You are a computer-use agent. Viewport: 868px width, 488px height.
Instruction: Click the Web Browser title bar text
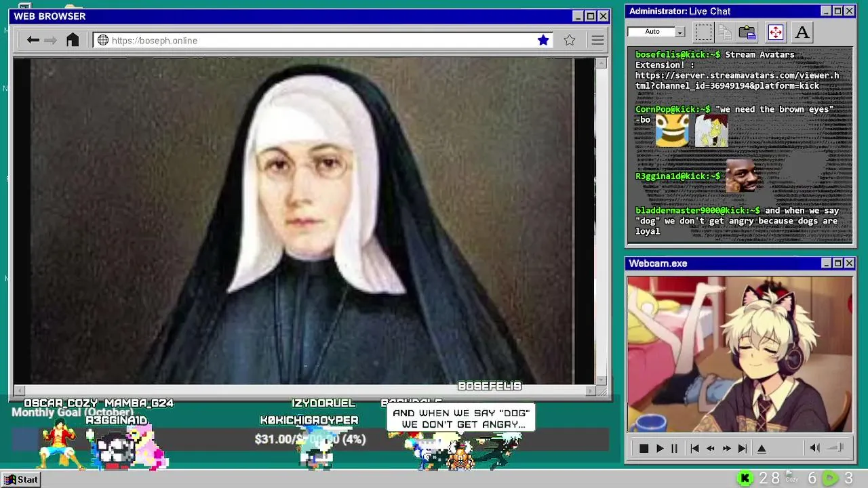click(x=50, y=16)
